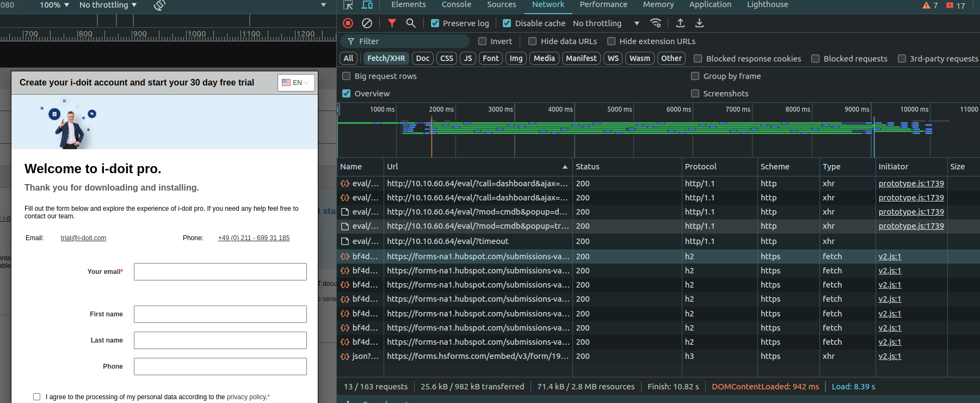Open the Performance tab
This screenshot has height=403, width=980.
click(603, 5)
